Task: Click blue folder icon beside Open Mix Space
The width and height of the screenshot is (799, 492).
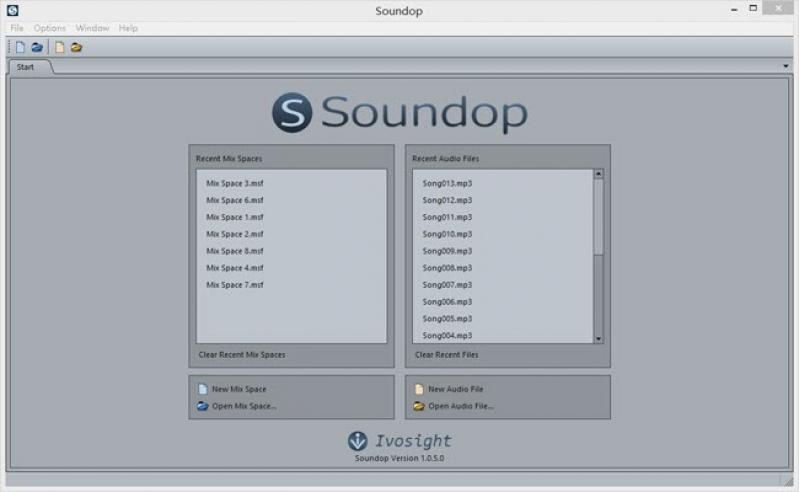Action: point(202,406)
